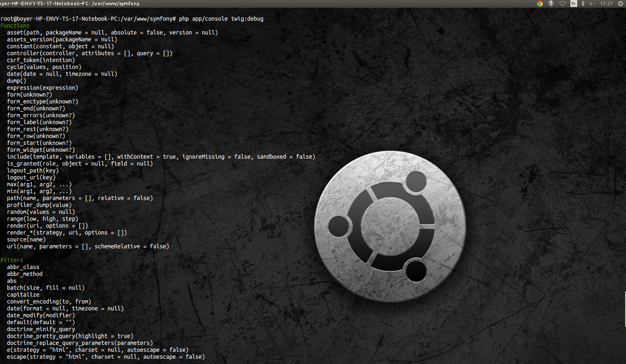Open the muted sound volume indicator

click(x=592, y=4)
